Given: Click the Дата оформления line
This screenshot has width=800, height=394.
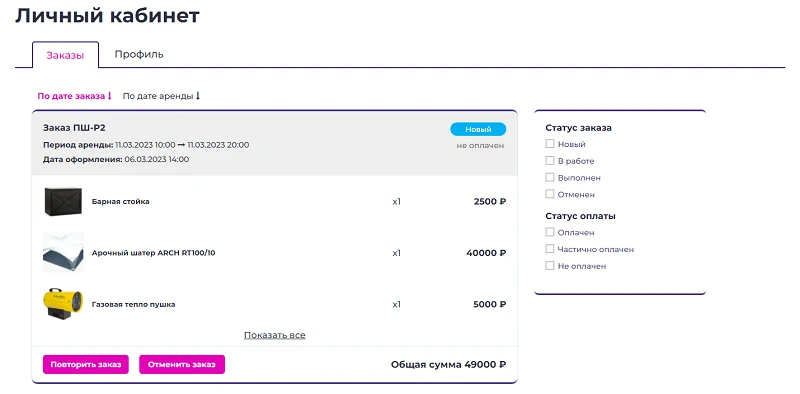Looking at the screenshot, I should pos(116,159).
